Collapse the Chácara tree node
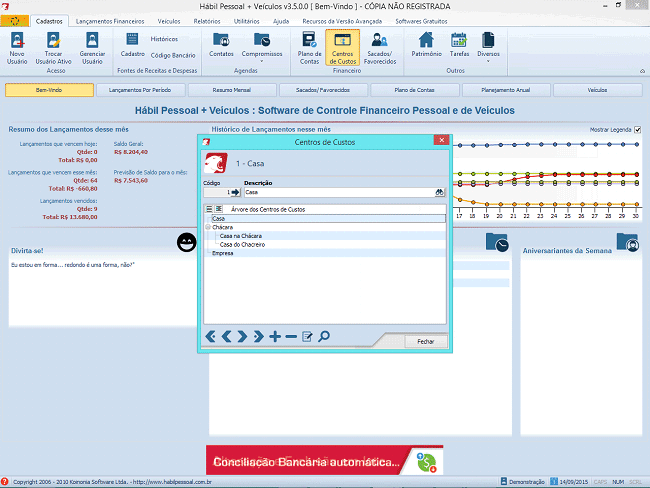650x488 pixels. [x=208, y=227]
